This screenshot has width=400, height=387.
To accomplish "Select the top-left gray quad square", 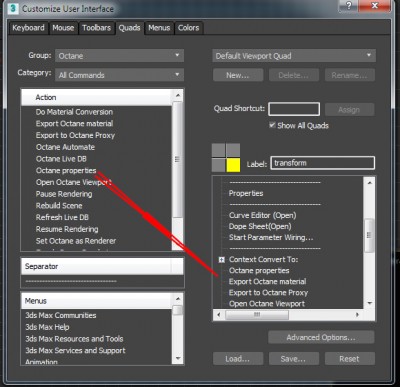I will tap(218, 150).
